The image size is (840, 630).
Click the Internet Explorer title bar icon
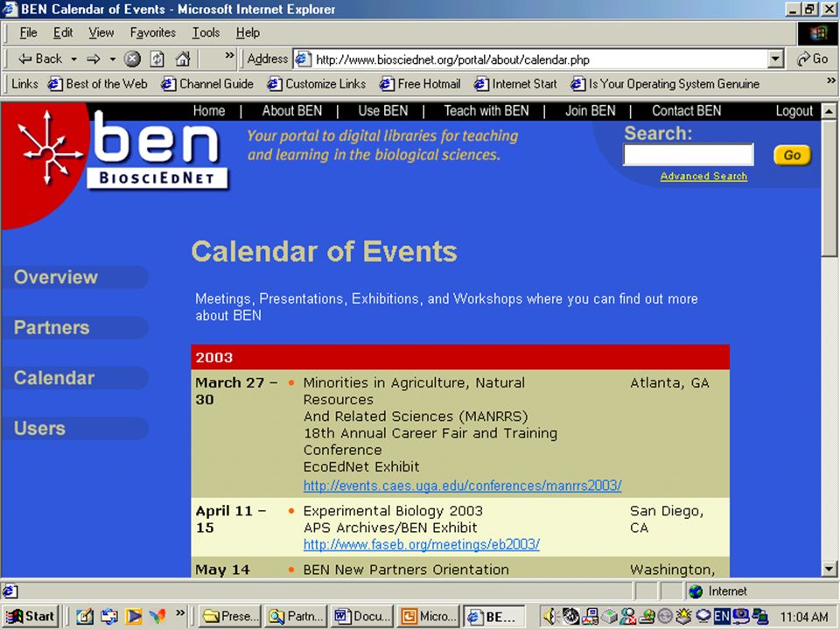pos(10,10)
